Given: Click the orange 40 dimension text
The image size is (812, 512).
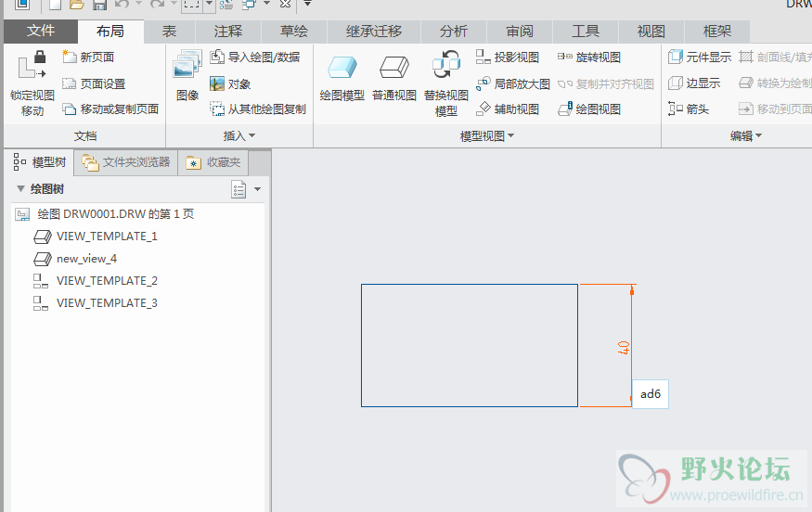Looking at the screenshot, I should [x=624, y=348].
